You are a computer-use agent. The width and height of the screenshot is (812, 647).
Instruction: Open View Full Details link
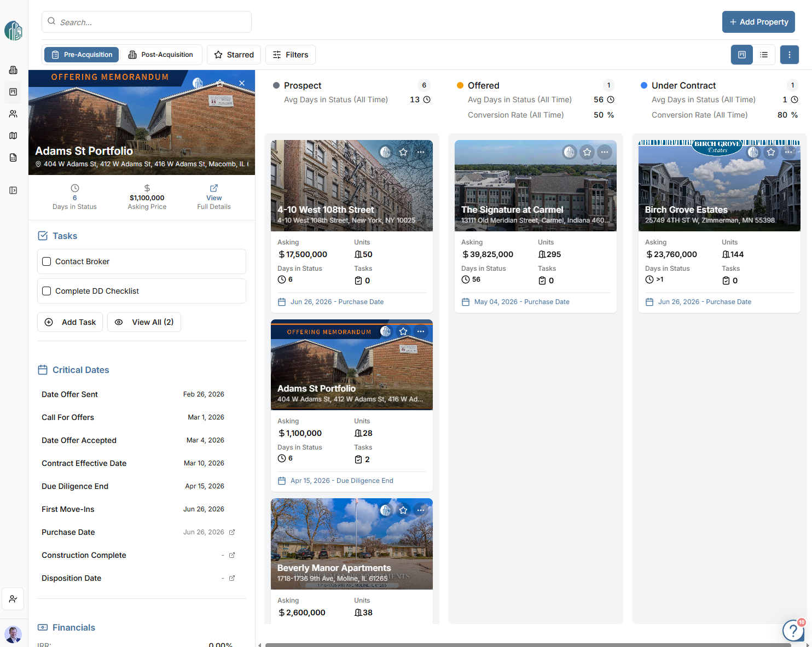pyautogui.click(x=214, y=197)
